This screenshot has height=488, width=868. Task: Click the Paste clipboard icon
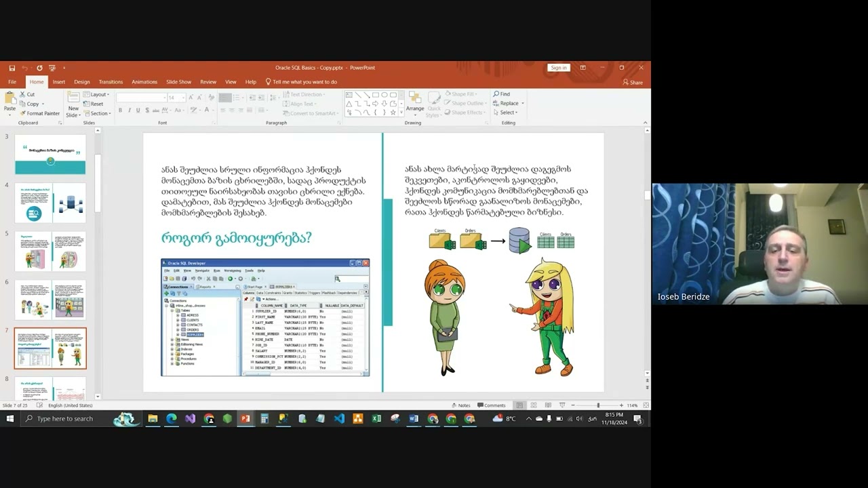pos(9,98)
